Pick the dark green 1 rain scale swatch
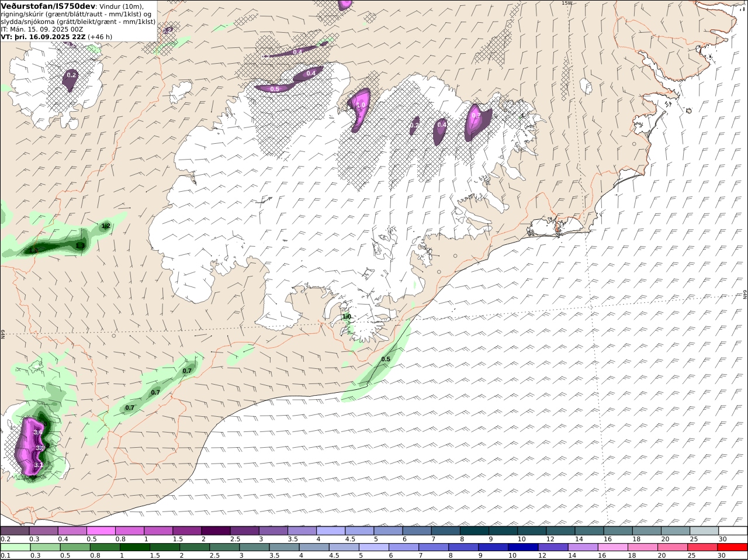 coord(134,547)
